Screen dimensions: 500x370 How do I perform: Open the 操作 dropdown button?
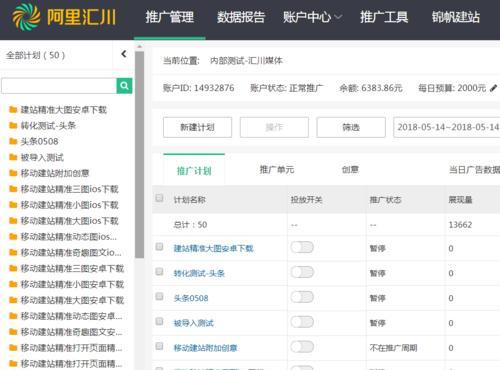(x=274, y=127)
